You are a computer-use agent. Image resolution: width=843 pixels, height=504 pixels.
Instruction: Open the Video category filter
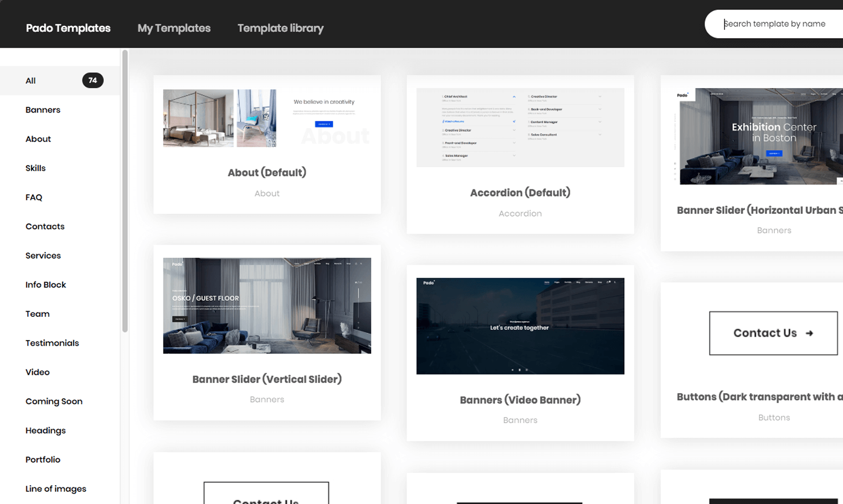coord(38,372)
